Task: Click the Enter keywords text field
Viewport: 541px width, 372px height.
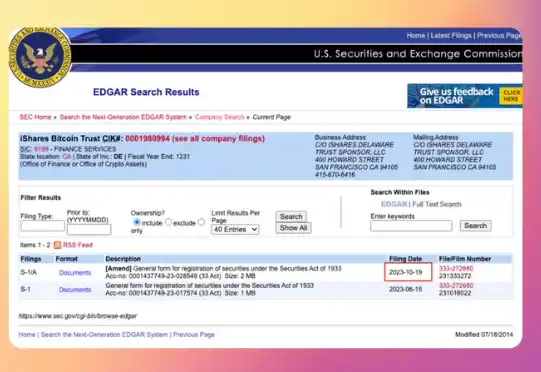Action: [x=411, y=226]
